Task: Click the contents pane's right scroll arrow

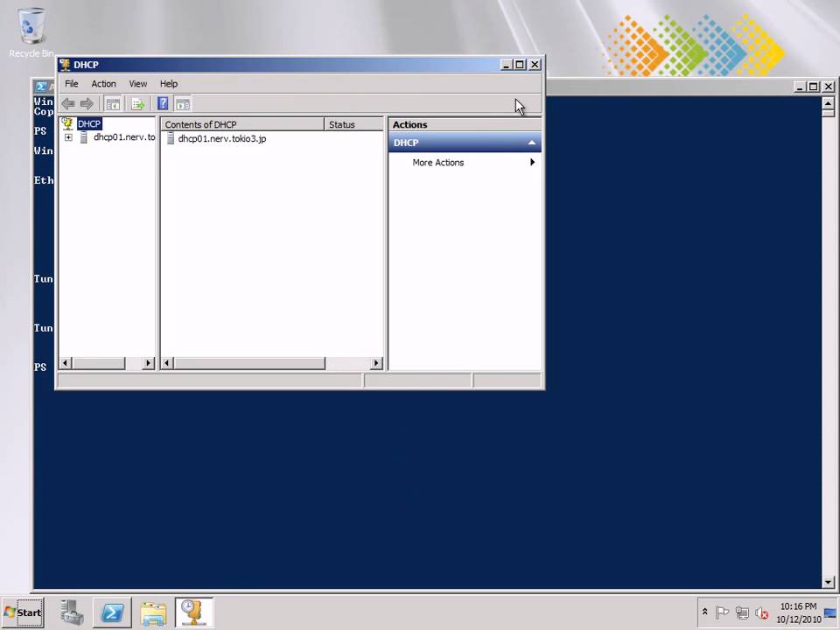Action: (376, 363)
